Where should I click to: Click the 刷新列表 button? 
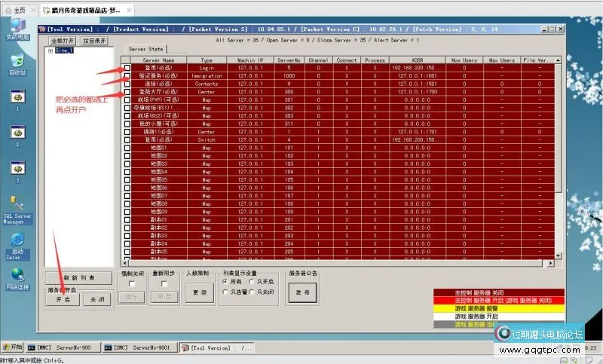[79, 278]
